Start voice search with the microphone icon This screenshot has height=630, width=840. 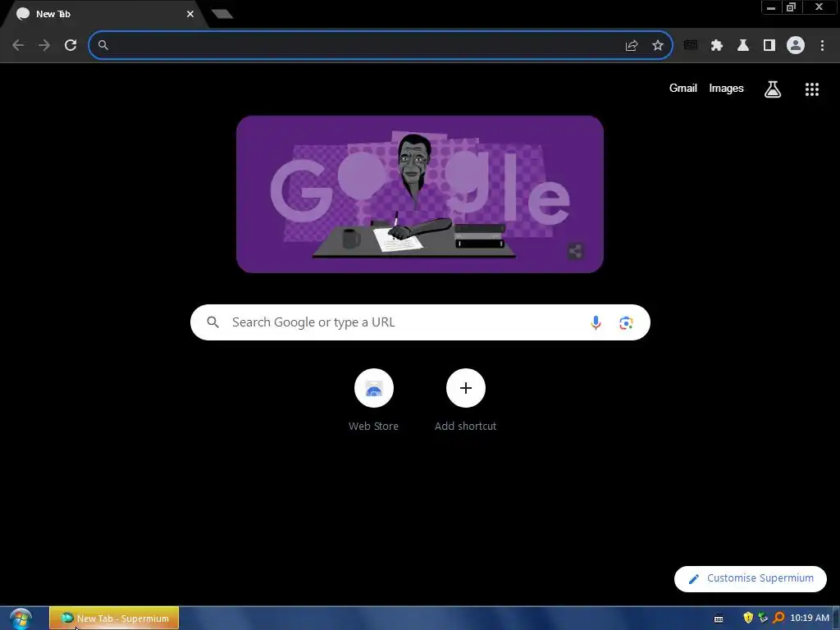(596, 322)
